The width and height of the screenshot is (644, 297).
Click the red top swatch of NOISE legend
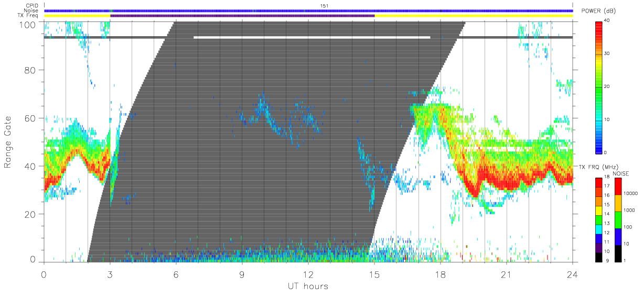(617, 185)
